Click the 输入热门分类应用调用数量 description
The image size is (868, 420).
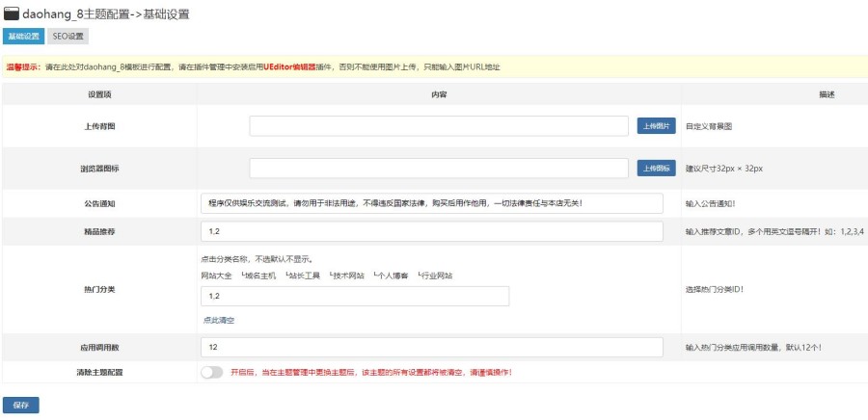click(x=753, y=348)
